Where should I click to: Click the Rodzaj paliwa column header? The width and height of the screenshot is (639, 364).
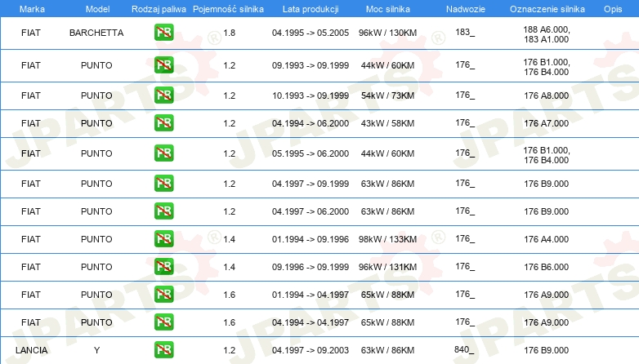(159, 9)
